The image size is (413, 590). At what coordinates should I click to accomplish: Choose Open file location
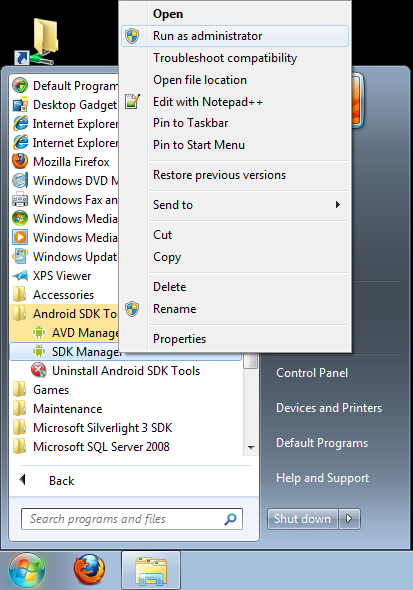pos(200,80)
